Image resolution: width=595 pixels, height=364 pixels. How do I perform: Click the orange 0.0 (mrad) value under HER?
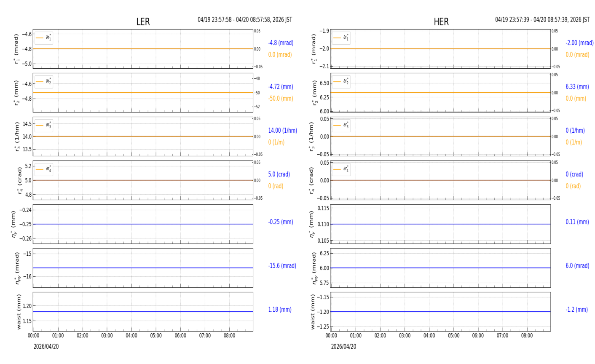(x=577, y=55)
